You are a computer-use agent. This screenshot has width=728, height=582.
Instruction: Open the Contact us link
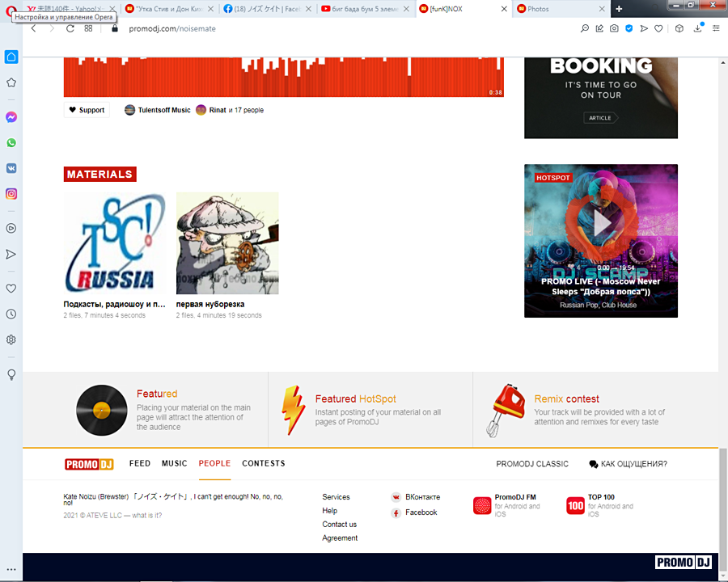tap(339, 525)
